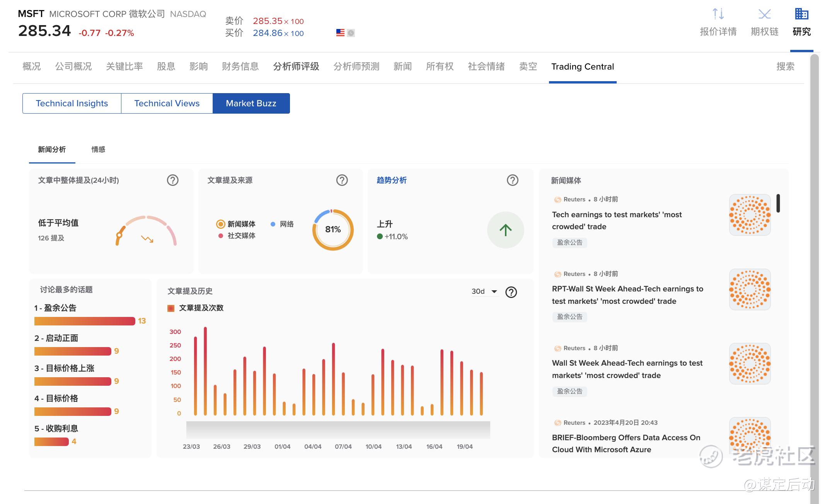
Task: Toggle the 文章提及次数 chart legend
Action: pos(196,308)
